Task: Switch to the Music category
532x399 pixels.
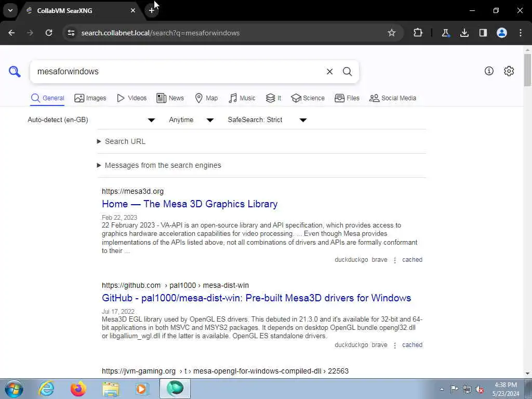Action: (x=242, y=98)
